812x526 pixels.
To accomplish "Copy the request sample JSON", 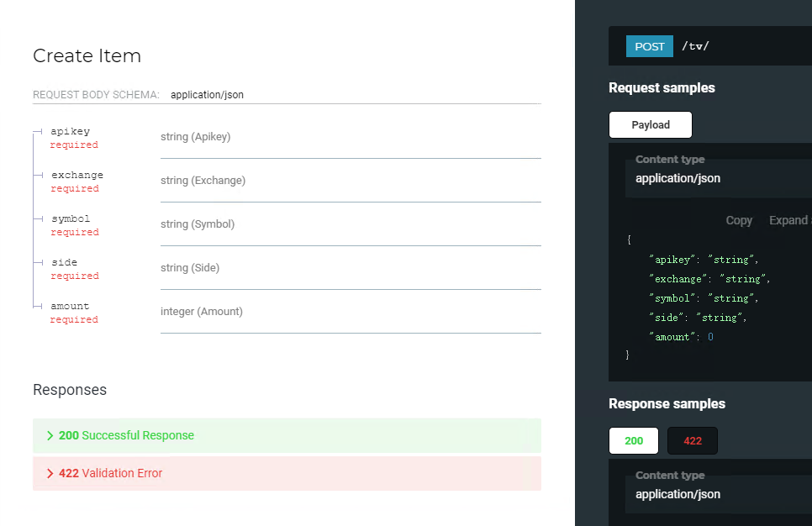I will pyautogui.click(x=739, y=220).
